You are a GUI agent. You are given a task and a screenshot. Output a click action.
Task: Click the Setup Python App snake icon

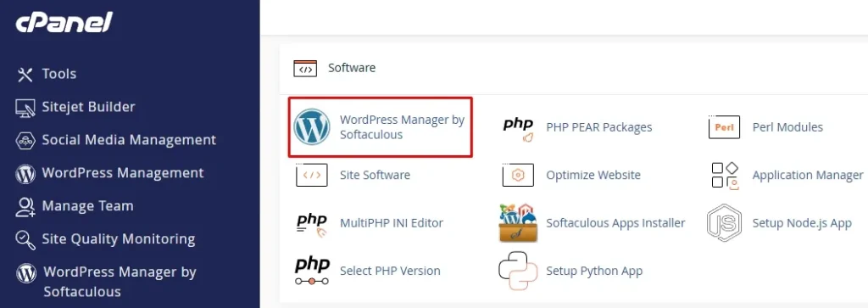(518, 271)
